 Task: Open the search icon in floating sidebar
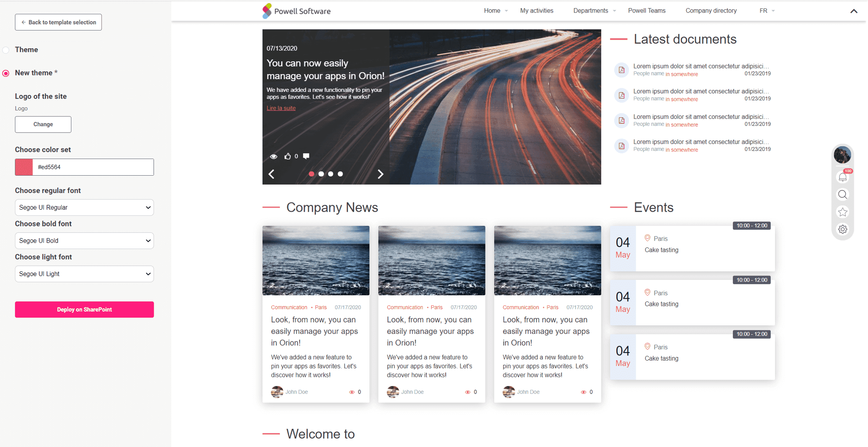[842, 195]
